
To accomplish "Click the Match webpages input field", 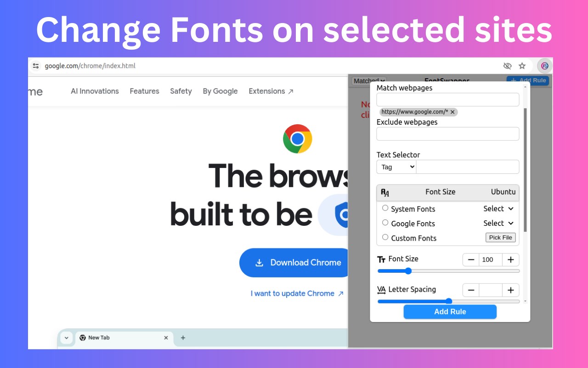I will tap(448, 100).
